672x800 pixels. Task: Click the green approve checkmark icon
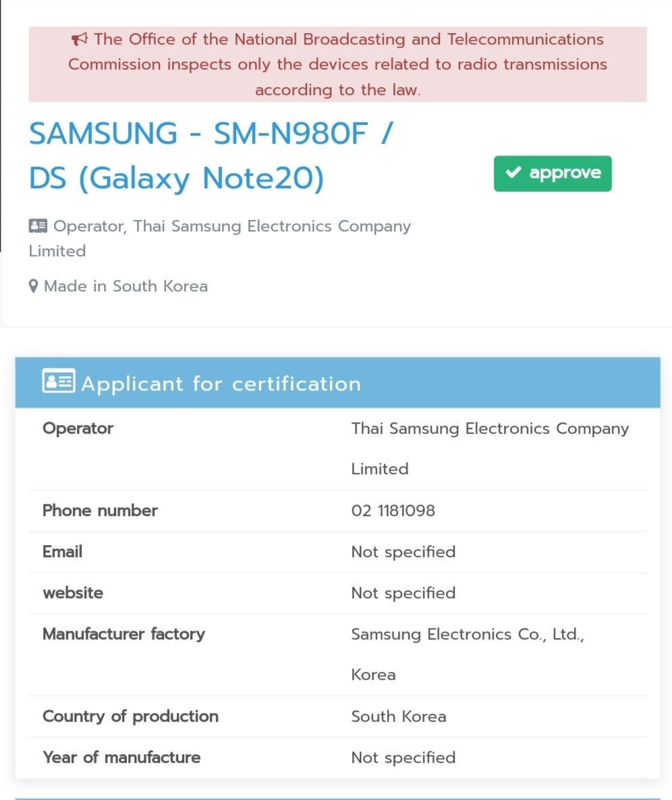pos(513,173)
